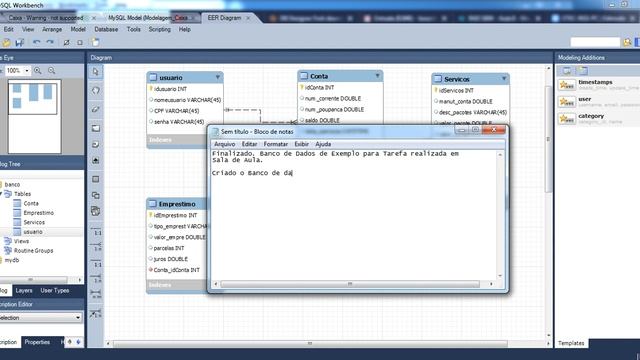Collapse the Conta table
Screen dimensions: 640x360
coord(377,76)
